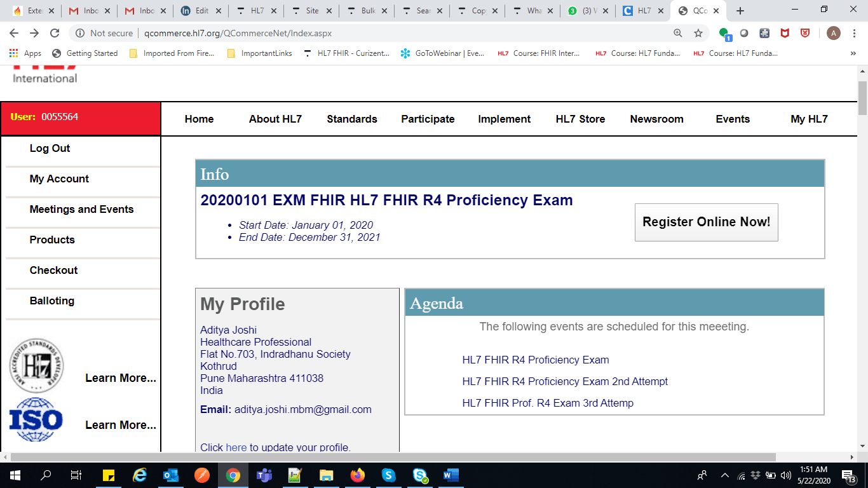868x488 pixels.
Task: Open the Standards menu
Action: coord(352,119)
